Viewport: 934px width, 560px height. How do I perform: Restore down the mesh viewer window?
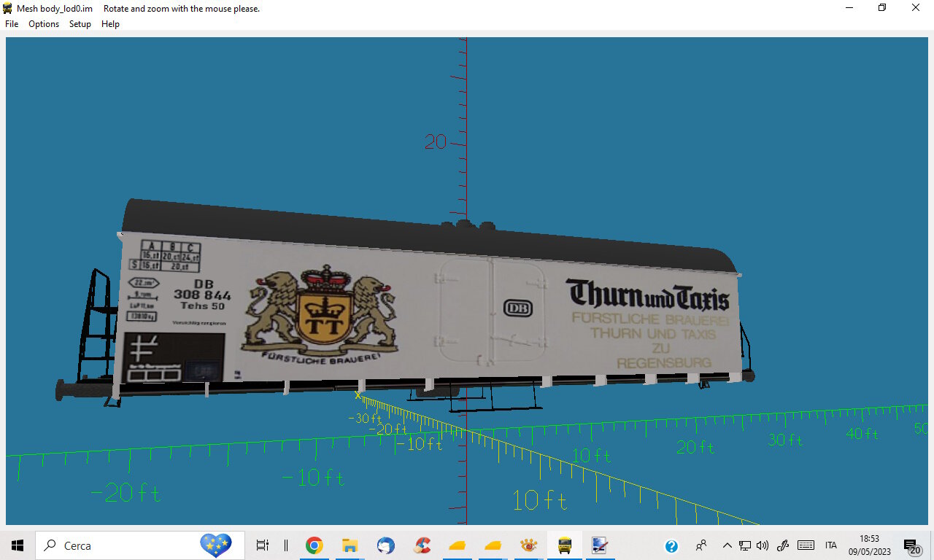882,8
